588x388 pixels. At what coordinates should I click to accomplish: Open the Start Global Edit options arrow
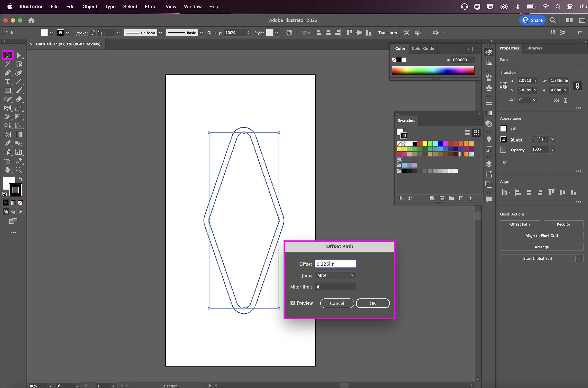579,258
